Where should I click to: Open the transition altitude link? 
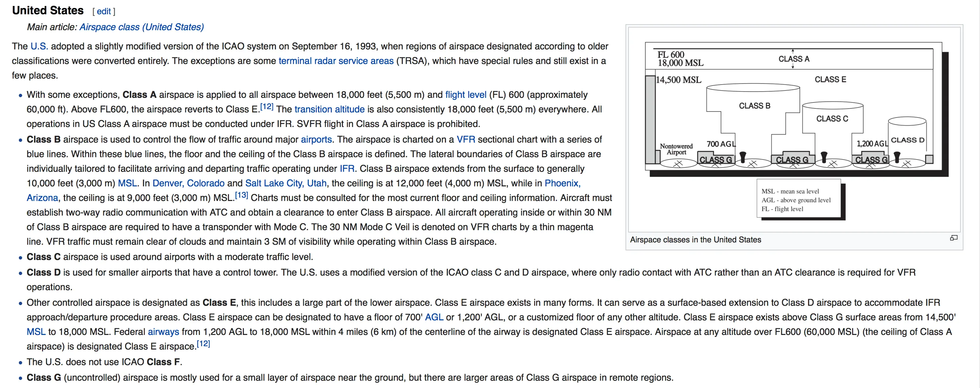329,110
